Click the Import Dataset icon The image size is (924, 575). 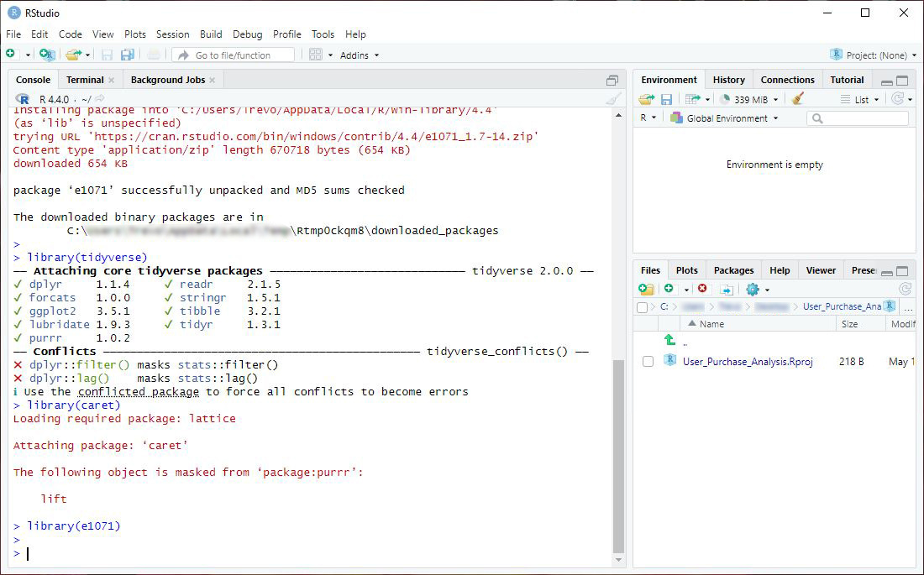pyautogui.click(x=697, y=99)
